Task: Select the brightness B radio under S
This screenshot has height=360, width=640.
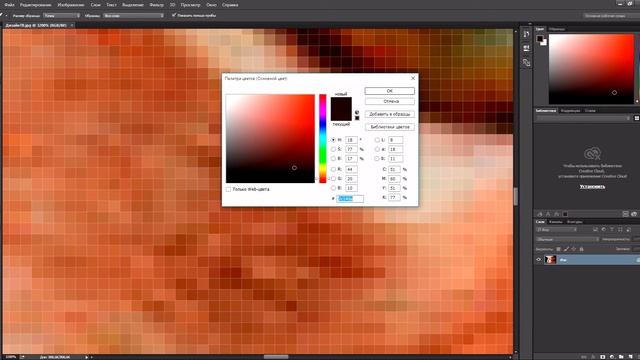Action: click(x=333, y=159)
